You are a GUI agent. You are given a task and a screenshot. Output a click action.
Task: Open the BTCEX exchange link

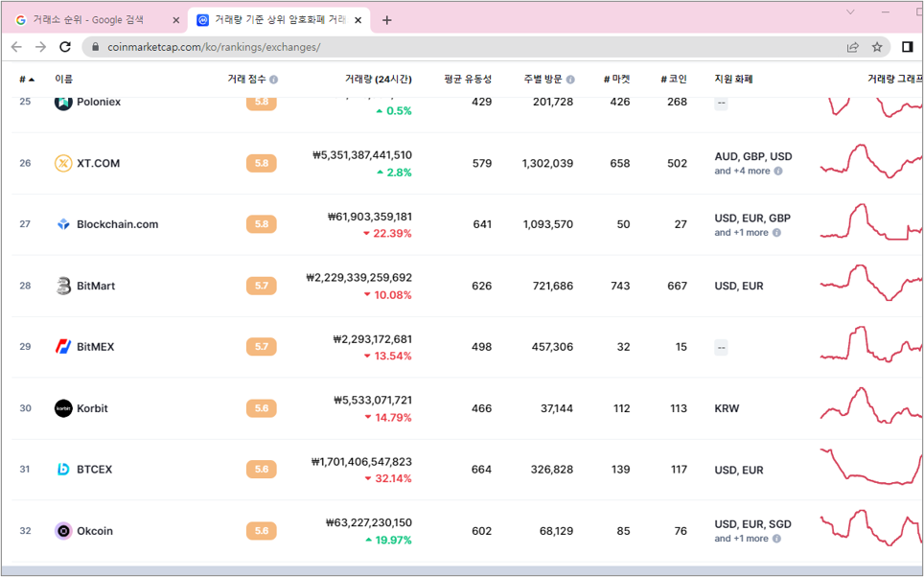click(x=94, y=469)
